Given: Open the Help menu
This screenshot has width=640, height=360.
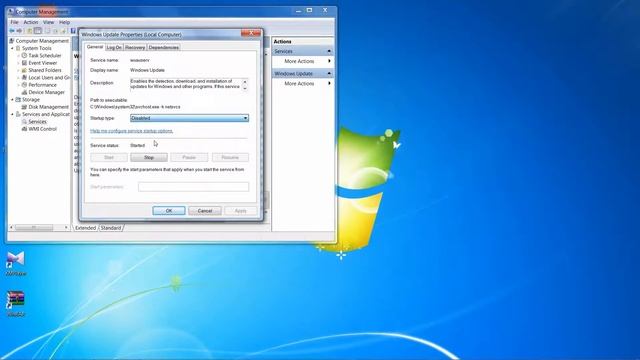Looking at the screenshot, I should point(64,22).
